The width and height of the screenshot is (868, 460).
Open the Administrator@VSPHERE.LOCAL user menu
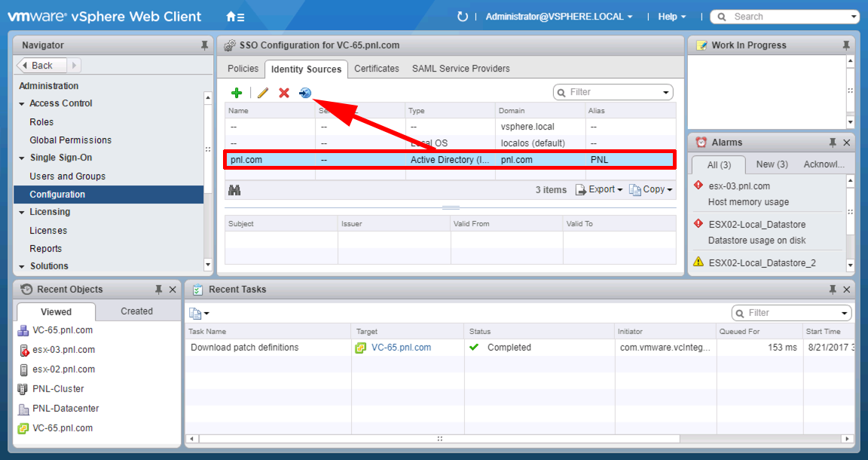[558, 17]
